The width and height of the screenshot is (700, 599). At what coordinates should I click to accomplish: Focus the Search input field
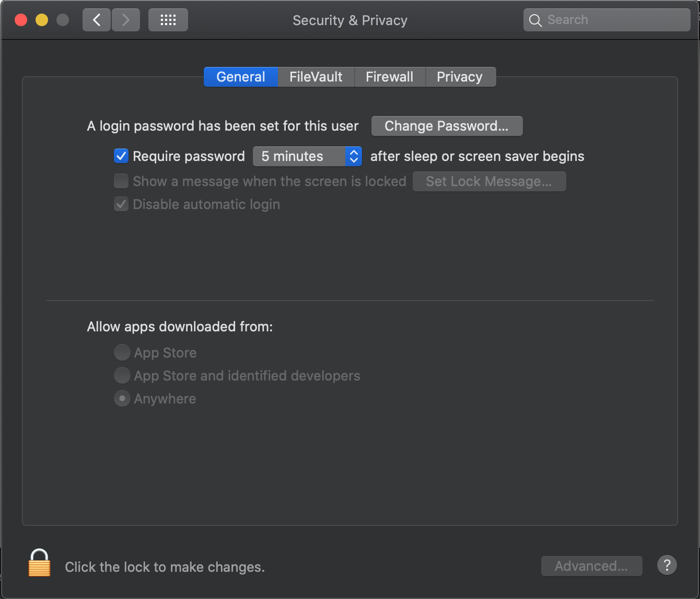607,20
